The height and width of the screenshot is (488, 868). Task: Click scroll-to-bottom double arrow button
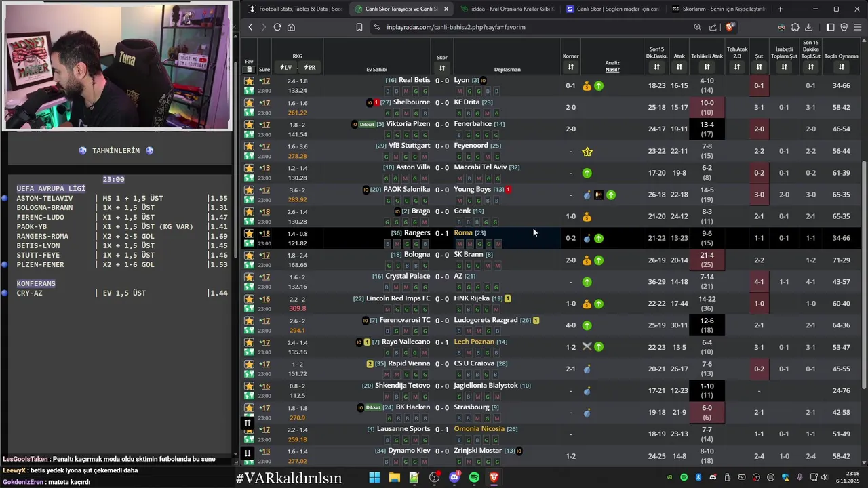click(248, 453)
